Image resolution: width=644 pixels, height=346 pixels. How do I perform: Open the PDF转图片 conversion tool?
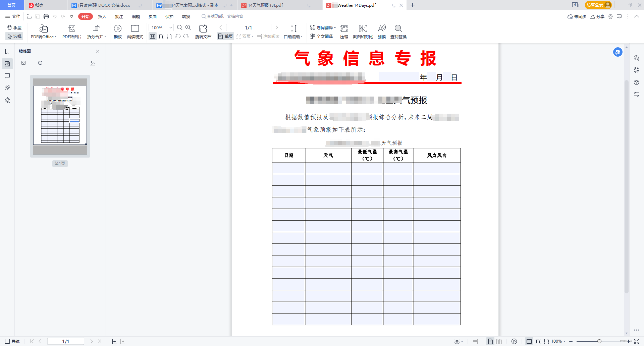tap(71, 32)
